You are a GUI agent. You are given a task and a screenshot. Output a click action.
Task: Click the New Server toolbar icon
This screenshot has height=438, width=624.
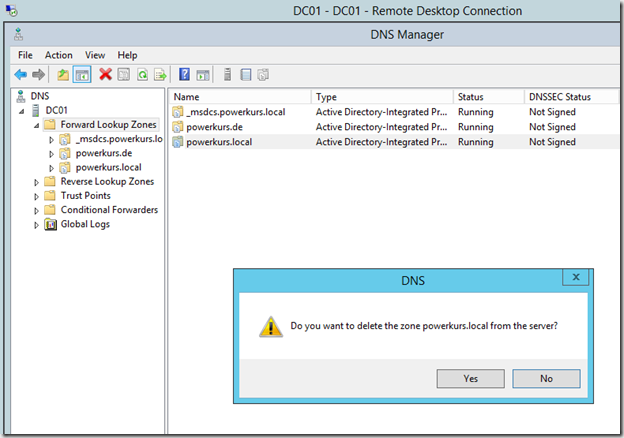(227, 74)
